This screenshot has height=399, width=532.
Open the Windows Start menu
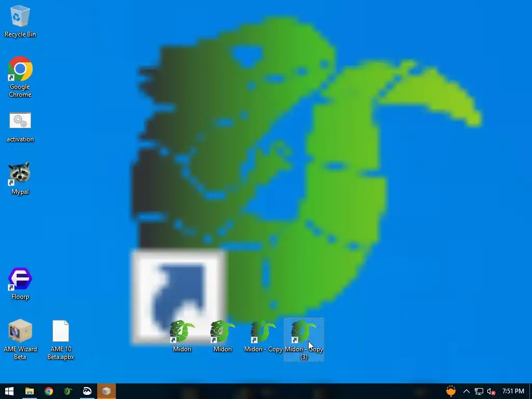tap(9, 391)
